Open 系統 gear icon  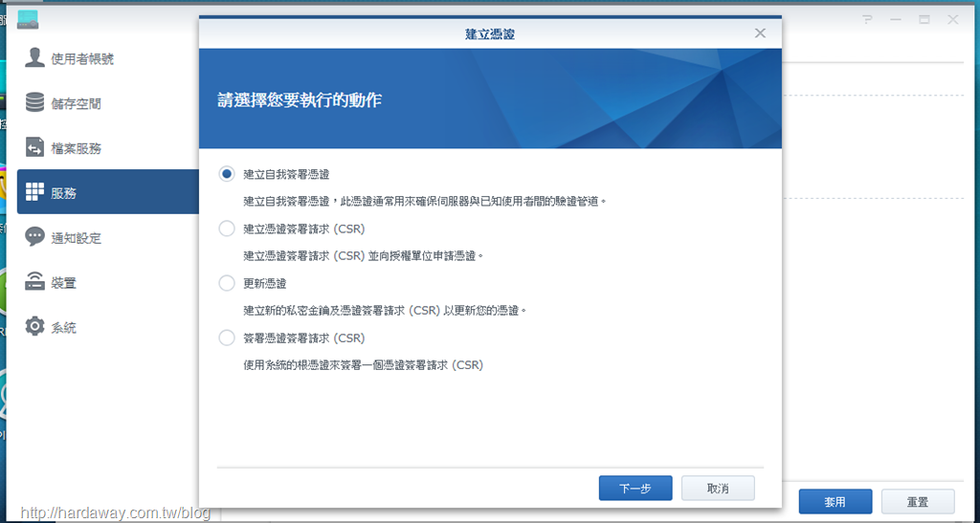tap(34, 326)
